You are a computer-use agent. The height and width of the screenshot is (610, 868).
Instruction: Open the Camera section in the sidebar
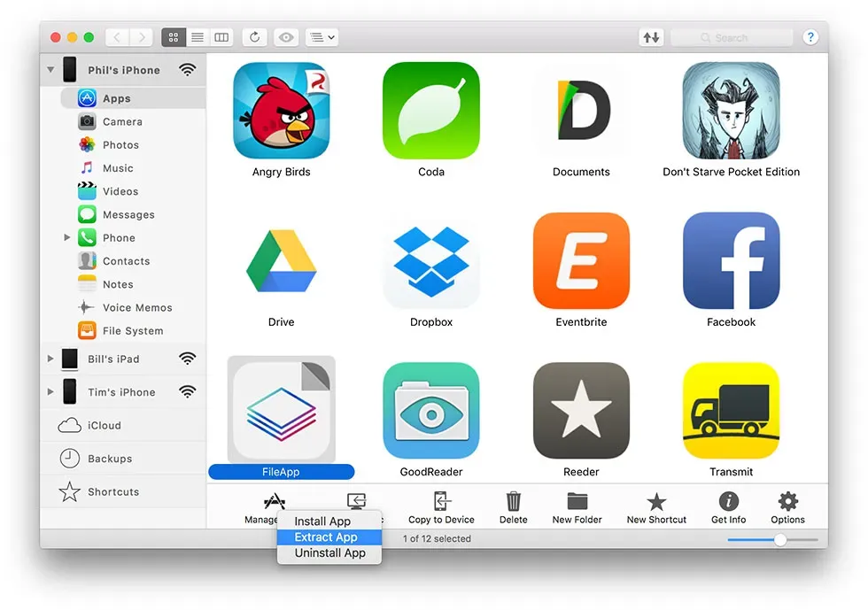[x=119, y=121]
